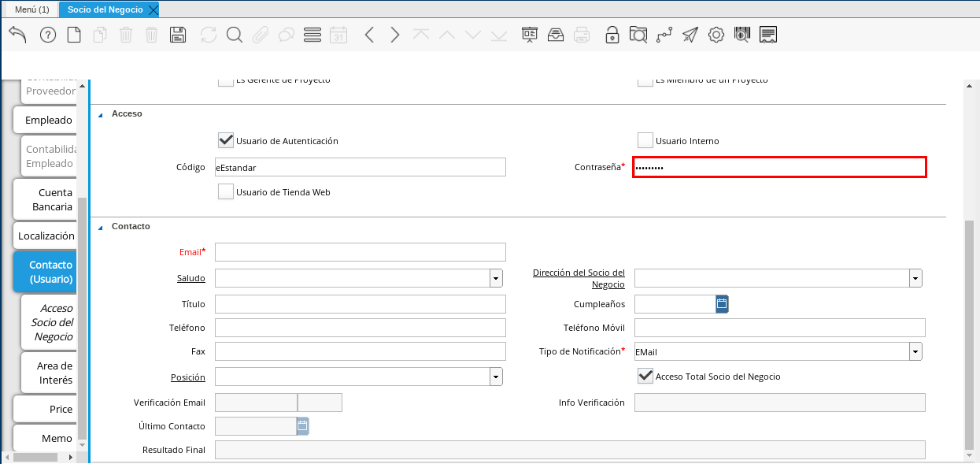Click the lock icon in toolbar
The image size is (980, 464).
(612, 35)
